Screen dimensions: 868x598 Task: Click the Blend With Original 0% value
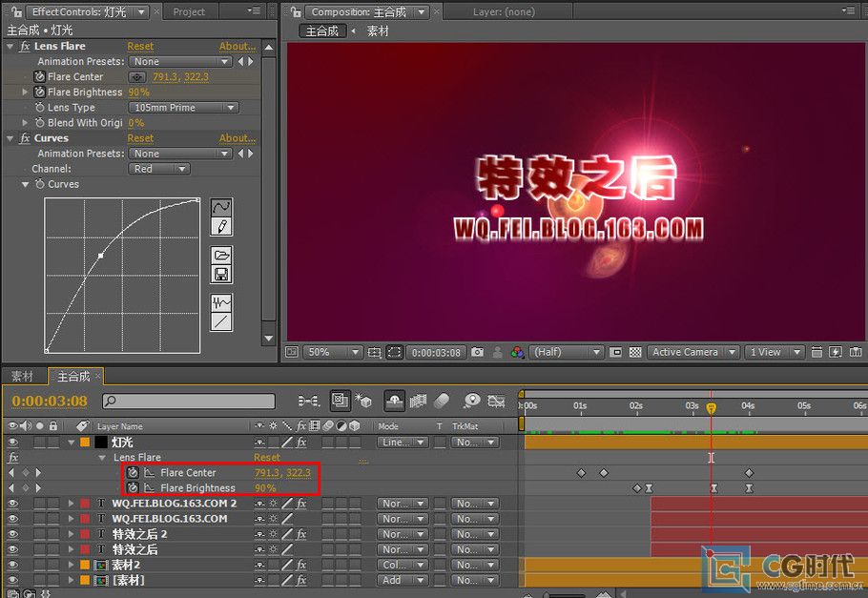[x=136, y=123]
